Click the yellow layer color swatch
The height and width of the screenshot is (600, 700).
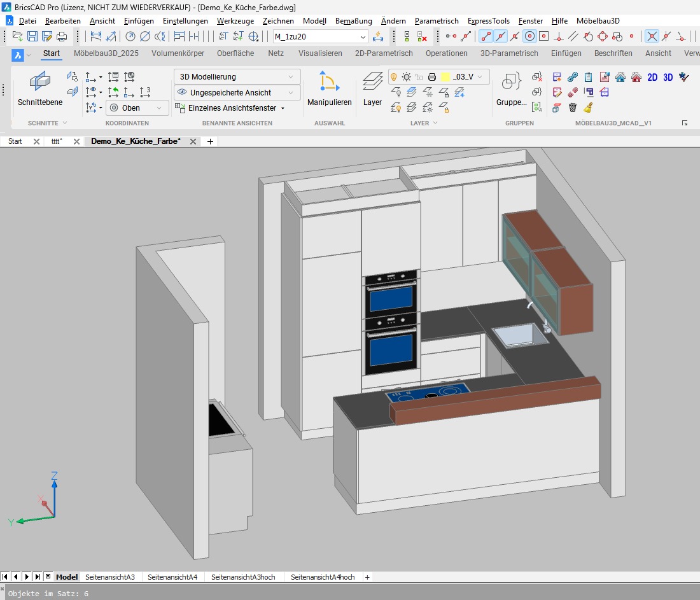coord(445,77)
